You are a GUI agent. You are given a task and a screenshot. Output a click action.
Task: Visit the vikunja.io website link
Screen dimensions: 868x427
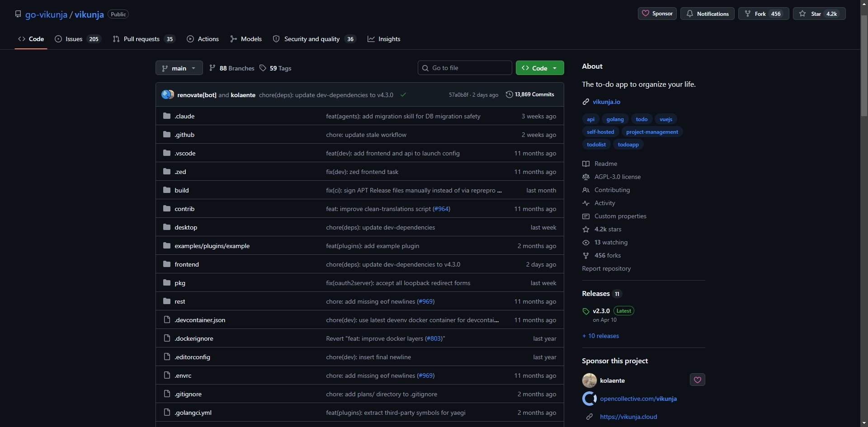(x=606, y=102)
